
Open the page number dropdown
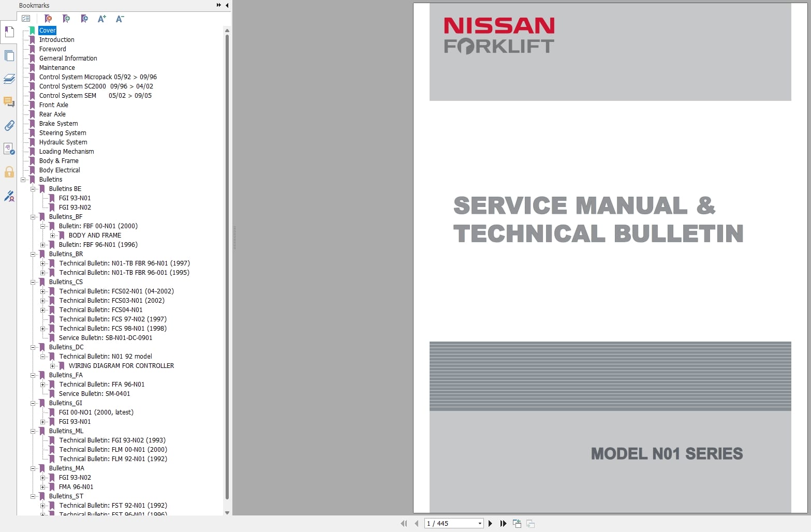point(480,524)
